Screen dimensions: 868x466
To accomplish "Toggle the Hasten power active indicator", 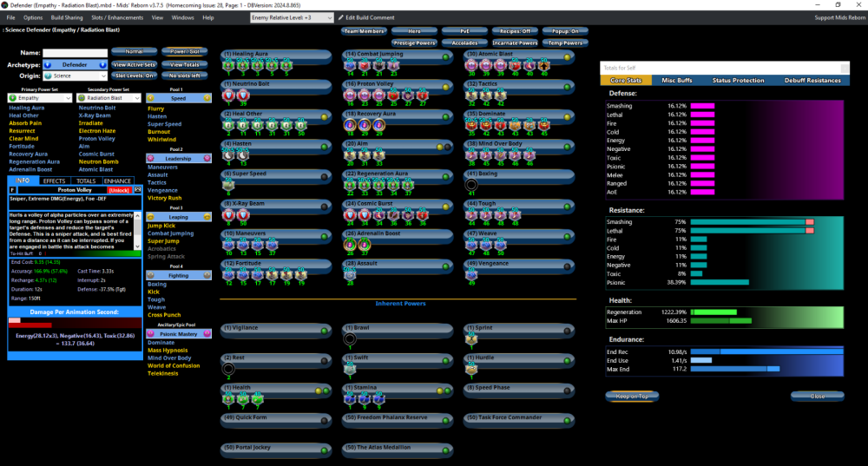I will (324, 147).
